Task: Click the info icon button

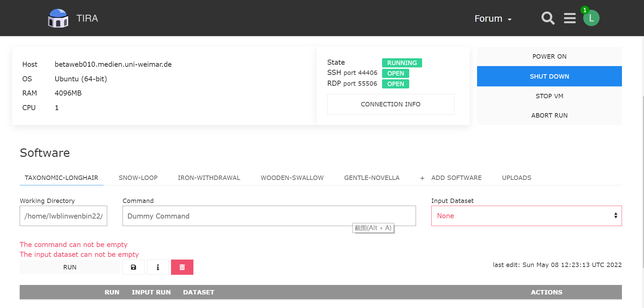Action: tap(158, 267)
